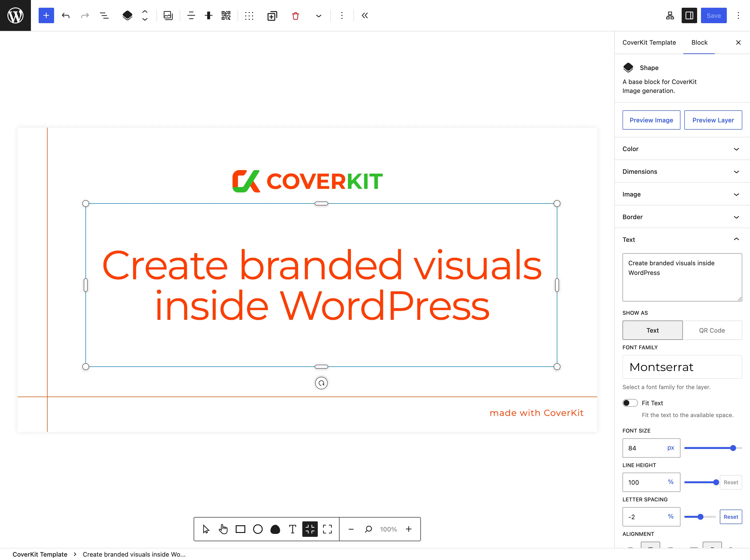The height and width of the screenshot is (560, 750).
Task: Select the pointer selection tool
Action: 206,529
